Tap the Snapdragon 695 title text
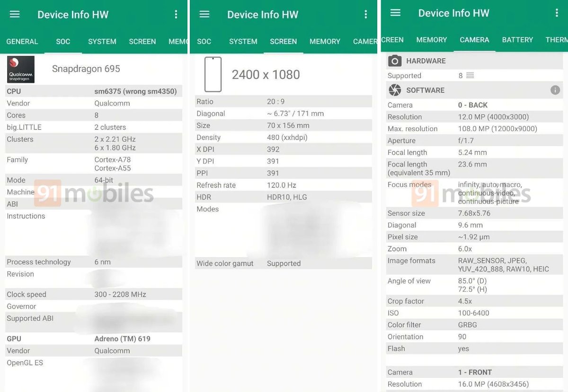 click(x=86, y=69)
